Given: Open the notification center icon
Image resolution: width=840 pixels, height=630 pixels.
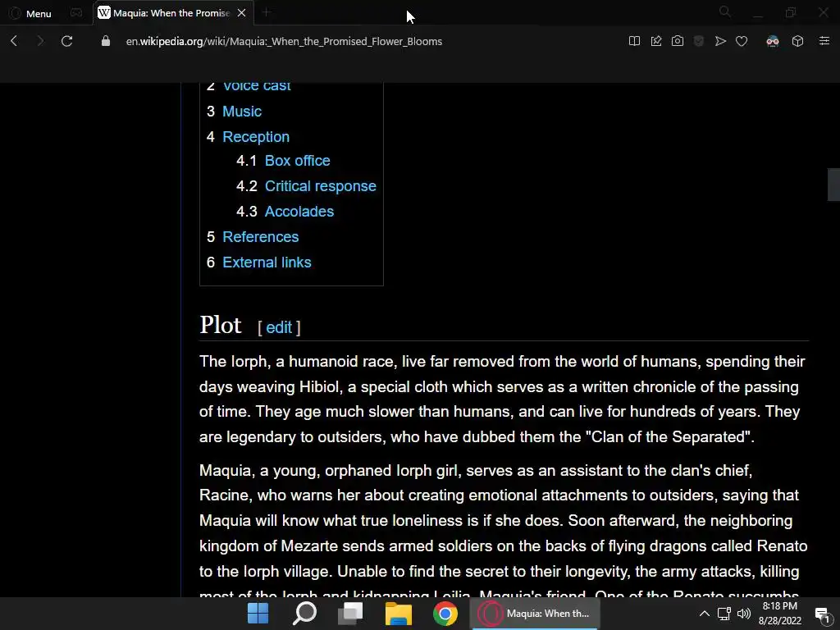Looking at the screenshot, I should click(822, 614).
